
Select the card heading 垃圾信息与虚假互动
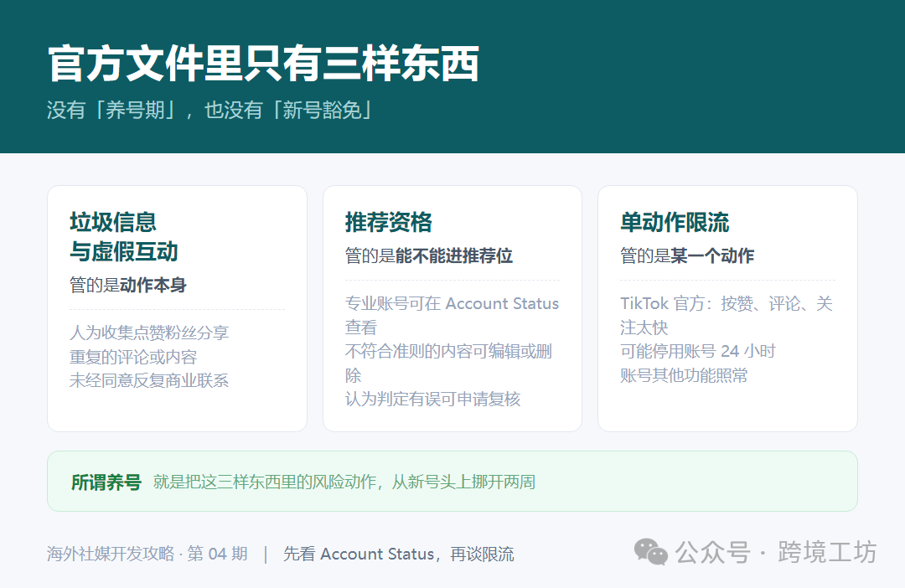click(x=123, y=236)
